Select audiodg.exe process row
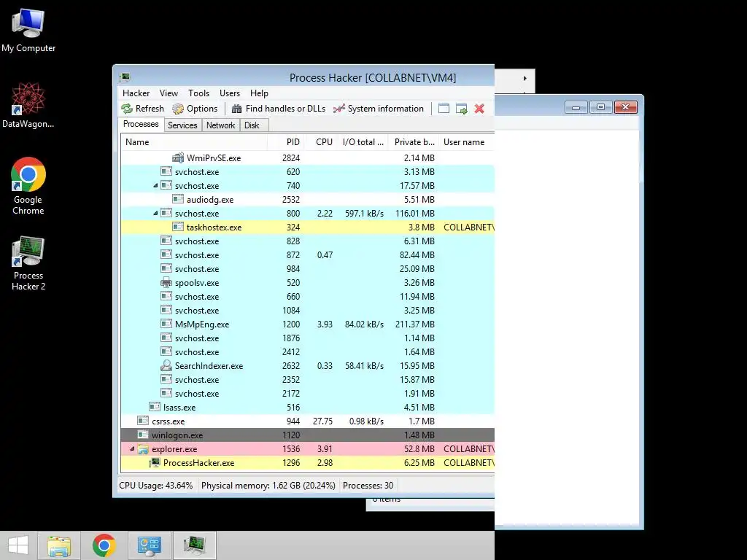Screen dimensions: 747x560 click(307, 200)
